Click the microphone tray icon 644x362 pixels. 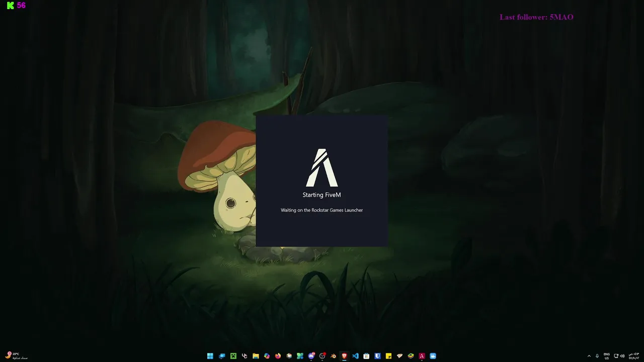[597, 356]
